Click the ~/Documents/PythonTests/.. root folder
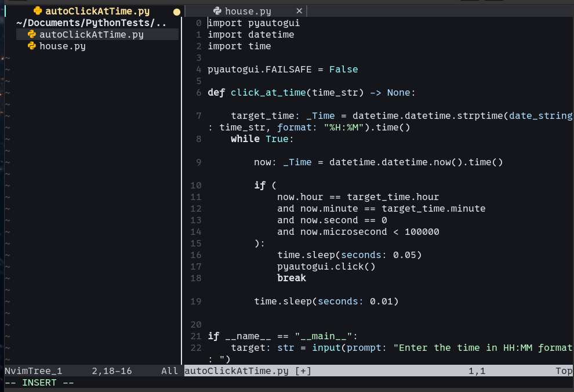This screenshot has width=574, height=392. (91, 23)
